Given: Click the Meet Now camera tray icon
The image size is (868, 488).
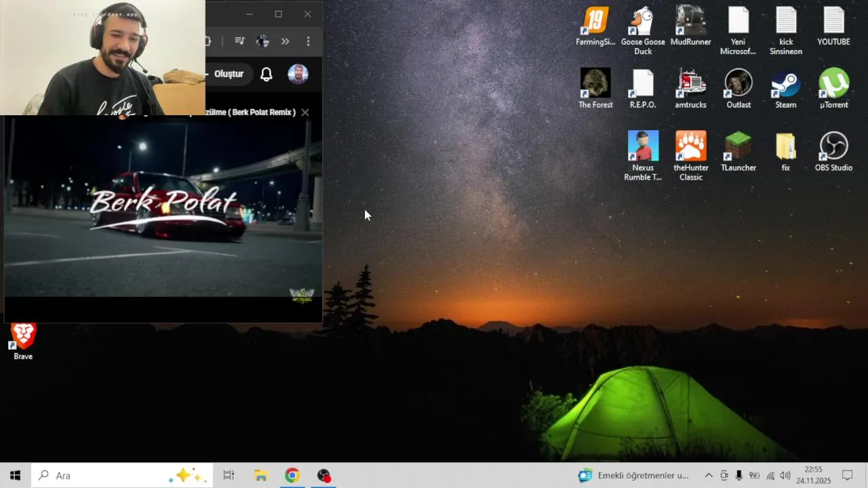Looking at the screenshot, I should 724,475.
